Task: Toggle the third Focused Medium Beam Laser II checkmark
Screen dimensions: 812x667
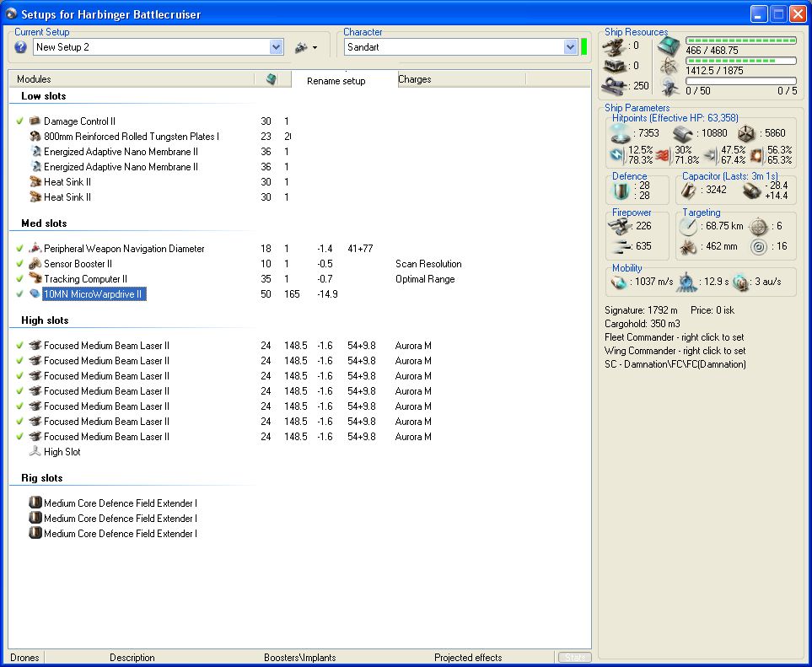Action: click(19, 375)
